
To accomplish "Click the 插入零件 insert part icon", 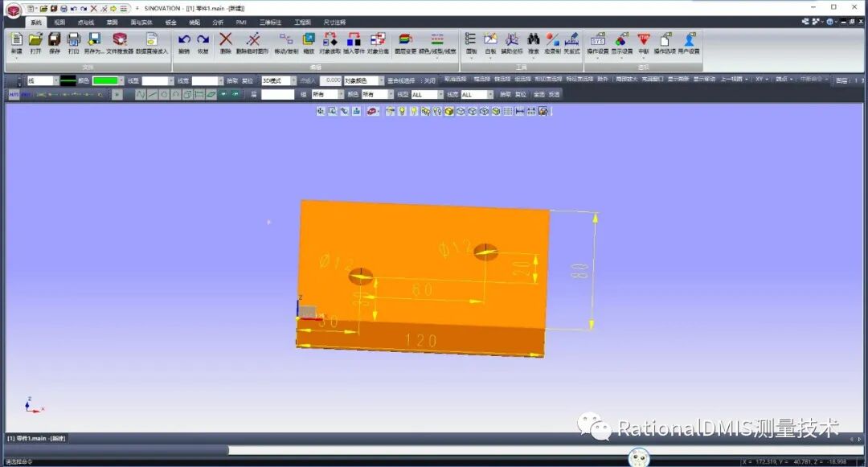I will [355, 40].
